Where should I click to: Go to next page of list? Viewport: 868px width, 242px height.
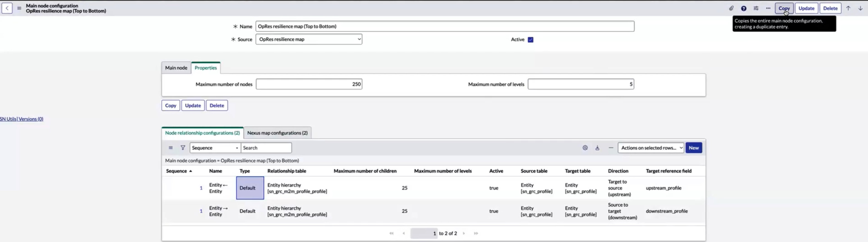[464, 233]
